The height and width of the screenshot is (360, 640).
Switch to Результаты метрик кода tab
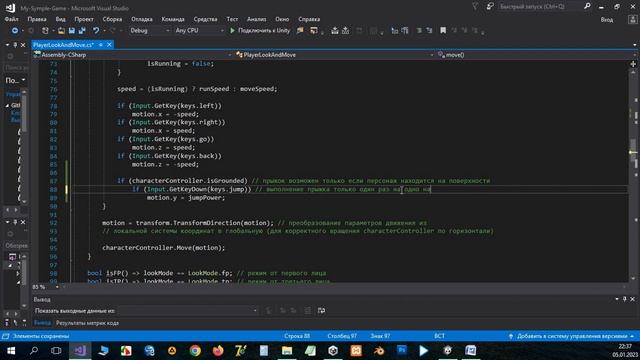87,323
